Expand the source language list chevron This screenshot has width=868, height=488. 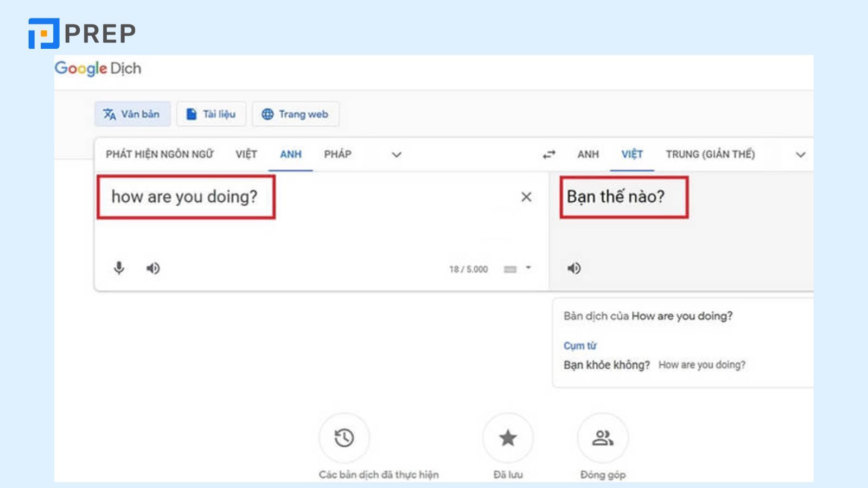(x=396, y=155)
